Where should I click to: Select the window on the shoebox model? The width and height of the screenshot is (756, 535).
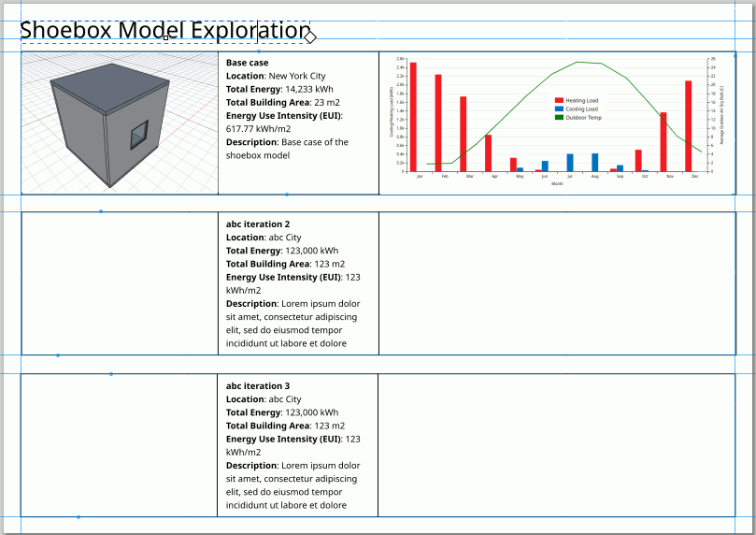[x=138, y=136]
